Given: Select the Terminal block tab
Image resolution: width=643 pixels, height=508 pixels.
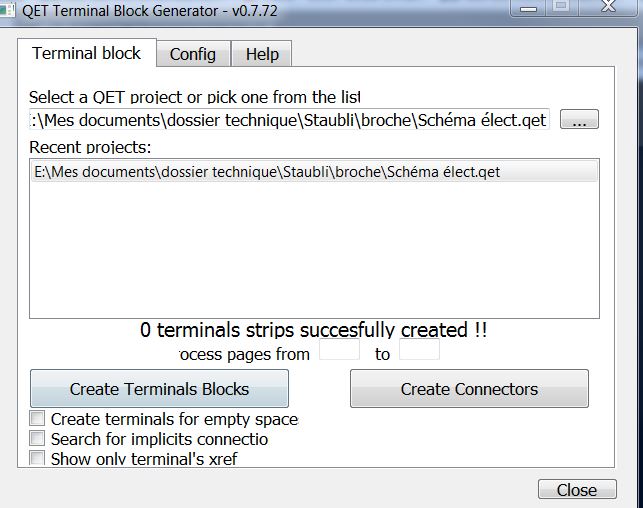Looking at the screenshot, I should tap(87, 53).
